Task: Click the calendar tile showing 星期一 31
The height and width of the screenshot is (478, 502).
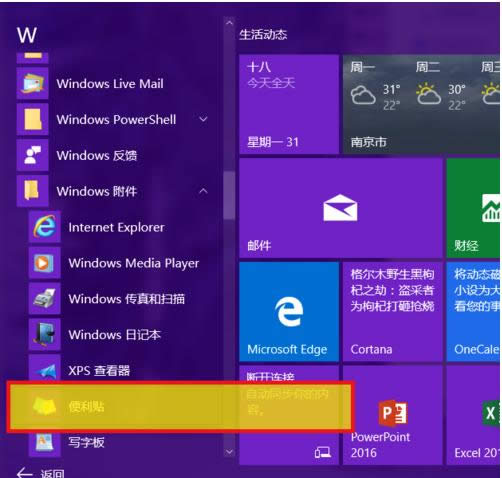Action: (x=289, y=104)
